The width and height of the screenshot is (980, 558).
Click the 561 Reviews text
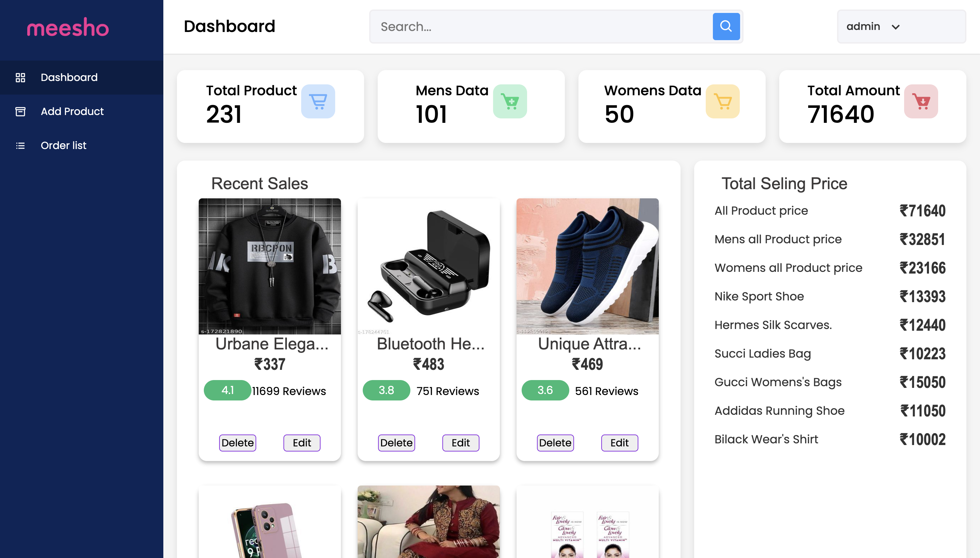click(606, 391)
